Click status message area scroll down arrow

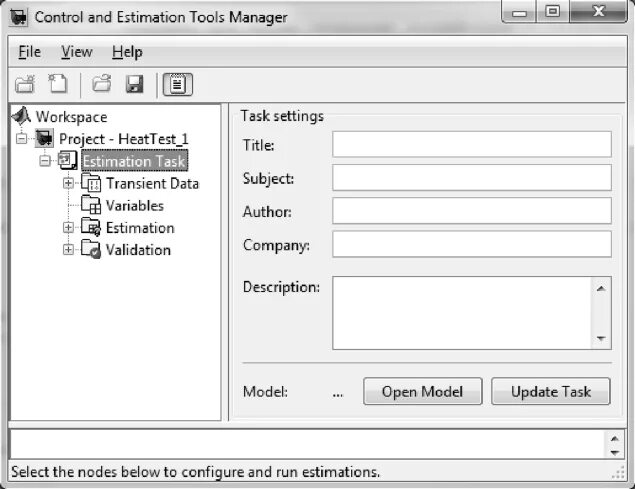coord(615,453)
